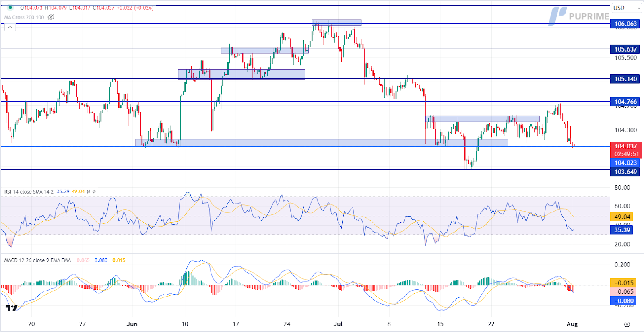
Task: Click the 80.00 RSI scale value
Action: click(622, 188)
